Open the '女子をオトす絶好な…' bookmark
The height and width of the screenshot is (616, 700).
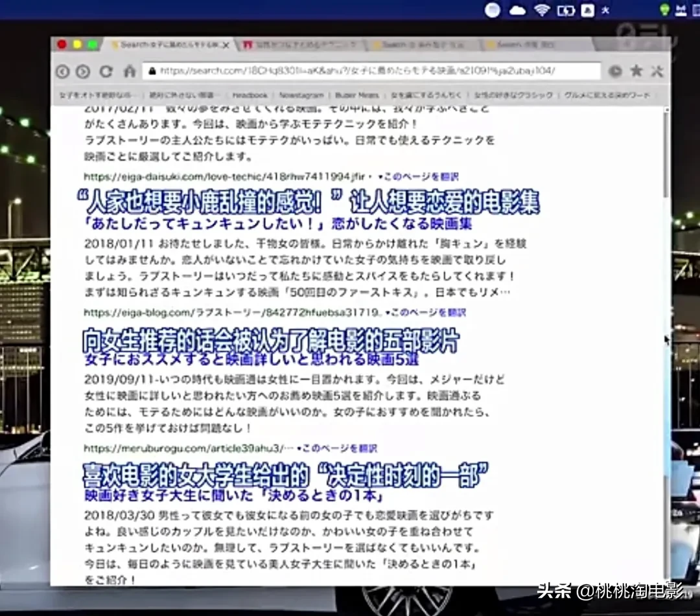(98, 95)
